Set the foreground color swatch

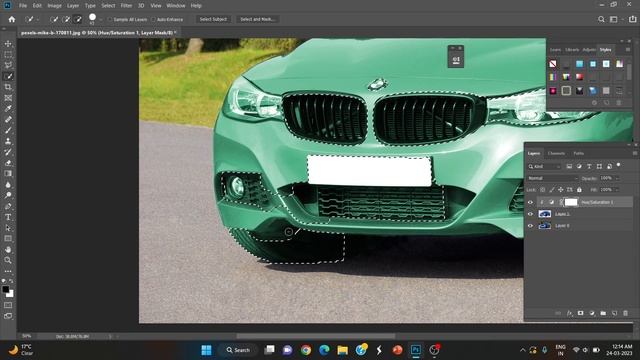click(x=6, y=289)
